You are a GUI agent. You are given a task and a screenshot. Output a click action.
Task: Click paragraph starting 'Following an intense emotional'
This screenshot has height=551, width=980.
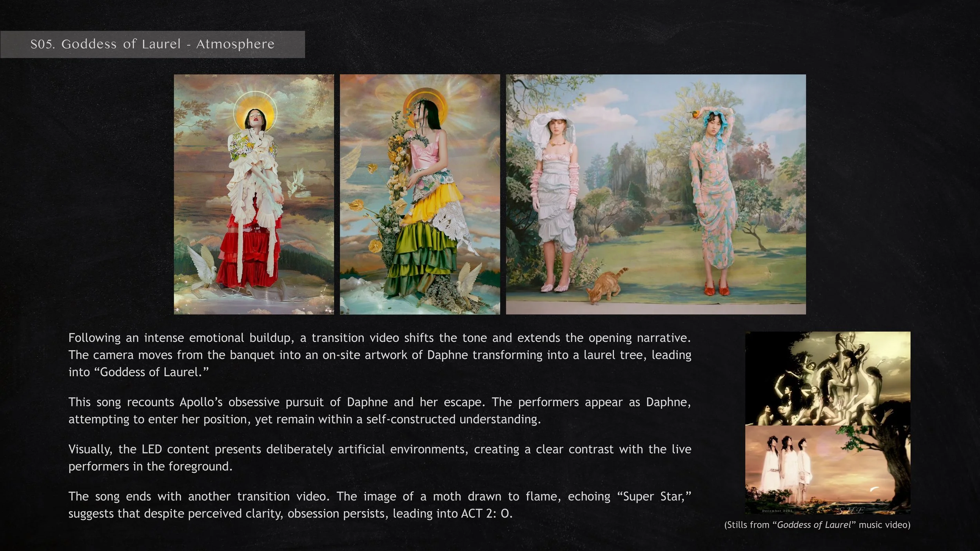(x=379, y=355)
